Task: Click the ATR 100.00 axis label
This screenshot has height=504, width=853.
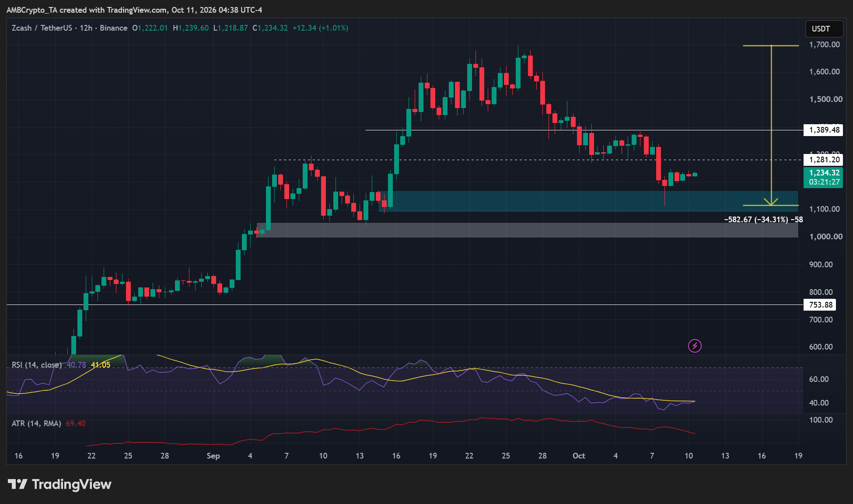Action: (x=821, y=420)
